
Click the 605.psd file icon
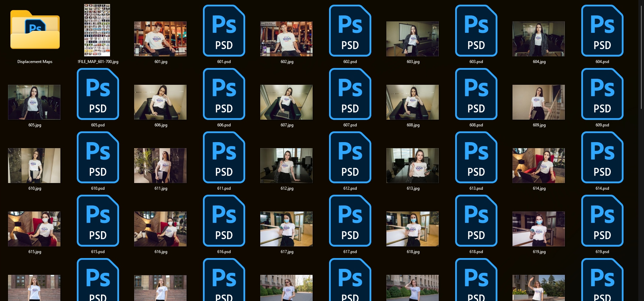(98, 94)
